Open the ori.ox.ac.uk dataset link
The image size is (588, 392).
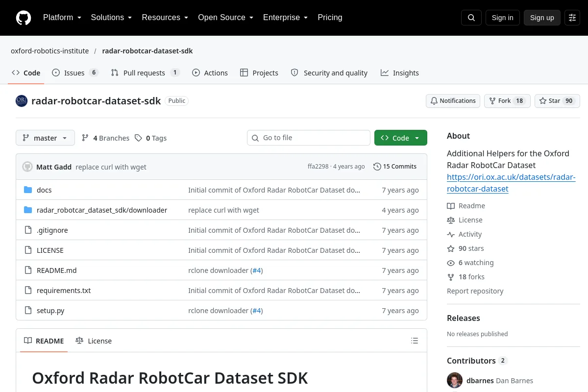(511, 183)
